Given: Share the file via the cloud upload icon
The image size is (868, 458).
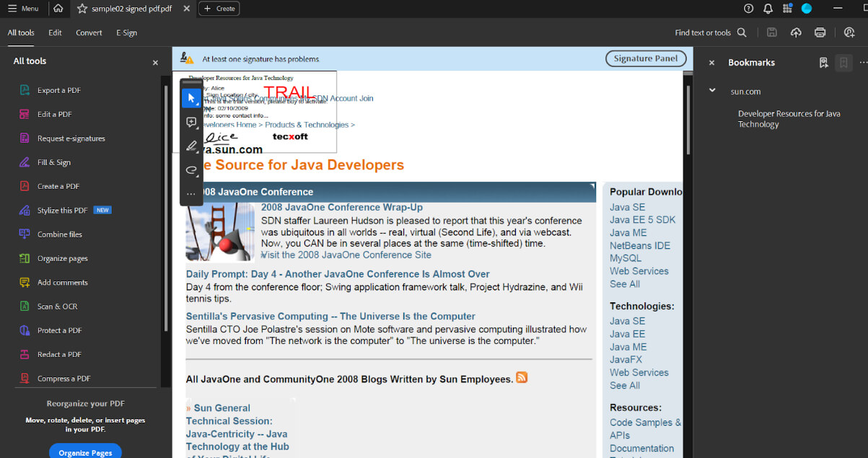Looking at the screenshot, I should tap(796, 32).
